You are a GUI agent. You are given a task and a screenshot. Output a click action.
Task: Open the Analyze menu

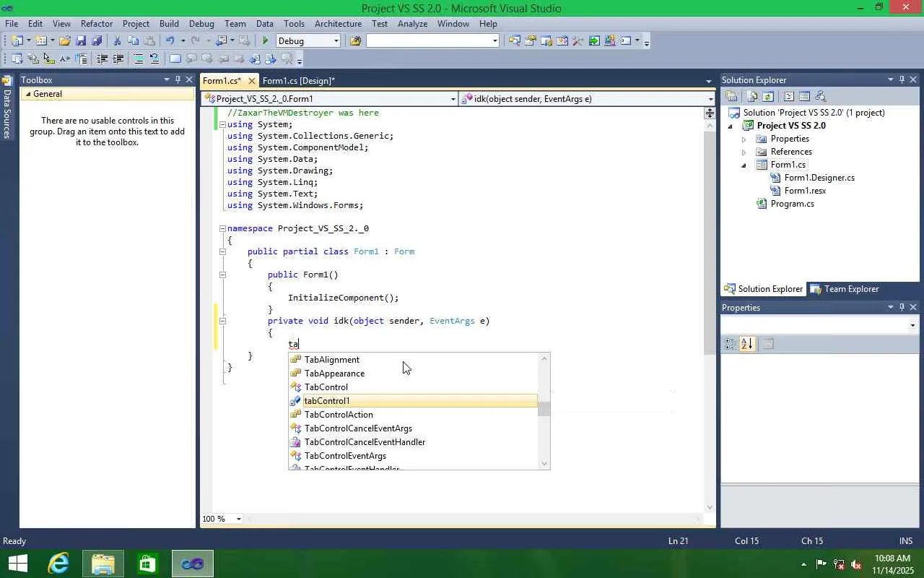(x=413, y=24)
